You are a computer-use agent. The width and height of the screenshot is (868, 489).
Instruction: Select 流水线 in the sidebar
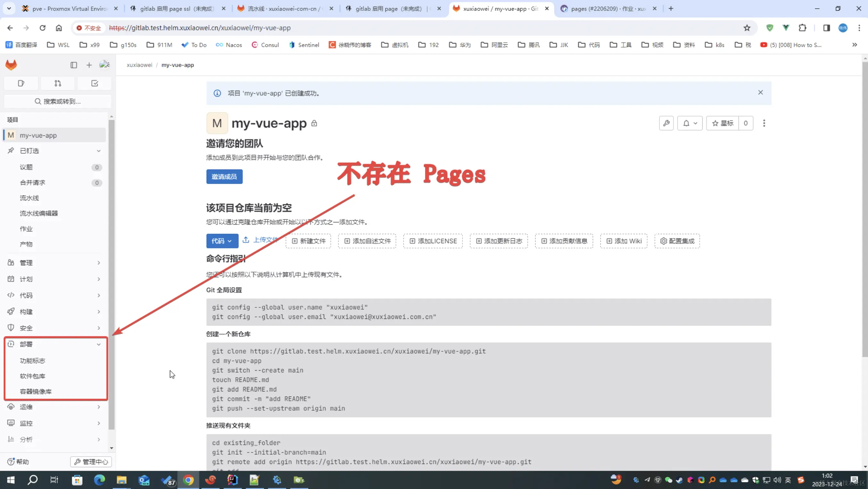29,198
